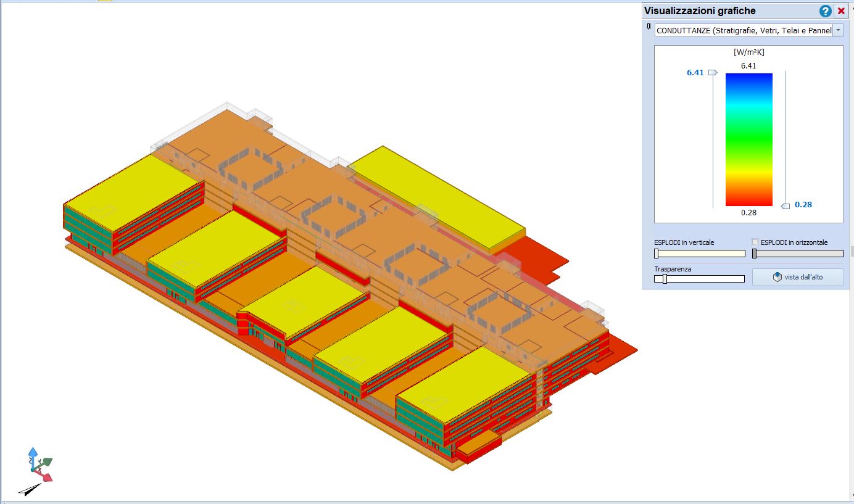Expand the CONDUTTANZE visualization type dropdown arrow
Viewport: 854px width, 504px height.
[837, 30]
